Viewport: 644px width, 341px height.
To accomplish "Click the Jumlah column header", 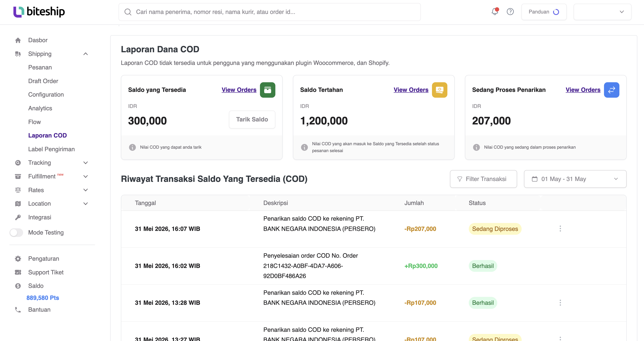I will coord(414,203).
